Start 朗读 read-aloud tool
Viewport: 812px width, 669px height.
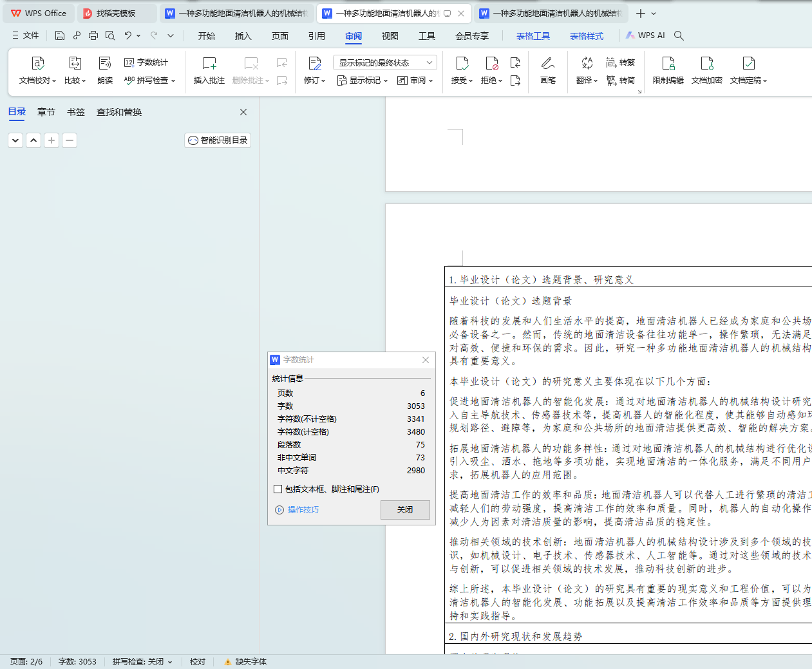(105, 71)
